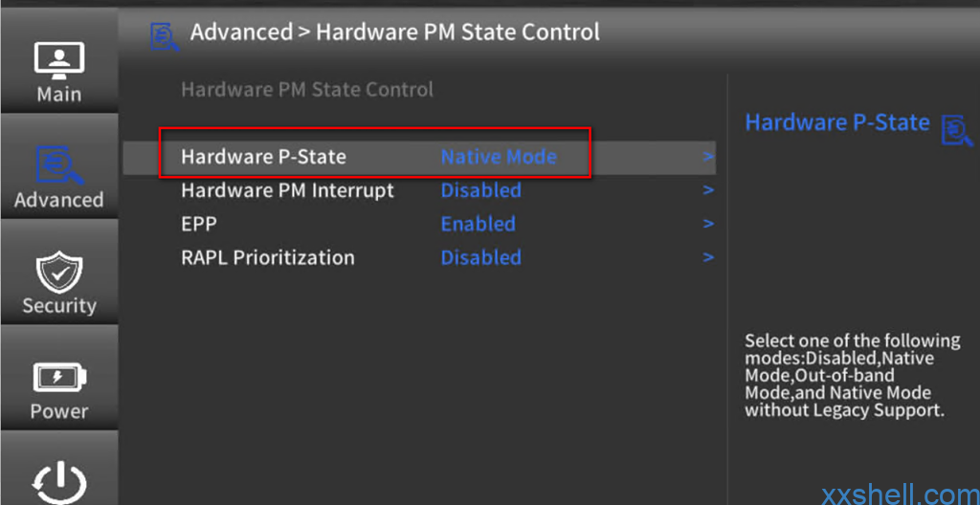Viewport: 980px width, 505px height.
Task: Select the RAPL Prioritization label
Action: click(268, 257)
